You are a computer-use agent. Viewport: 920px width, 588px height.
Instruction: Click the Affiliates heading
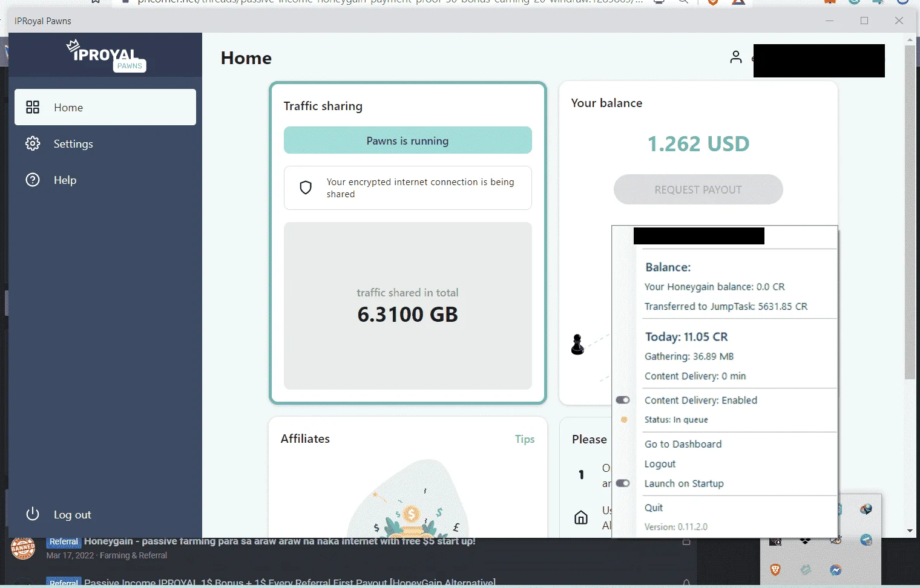click(x=305, y=439)
